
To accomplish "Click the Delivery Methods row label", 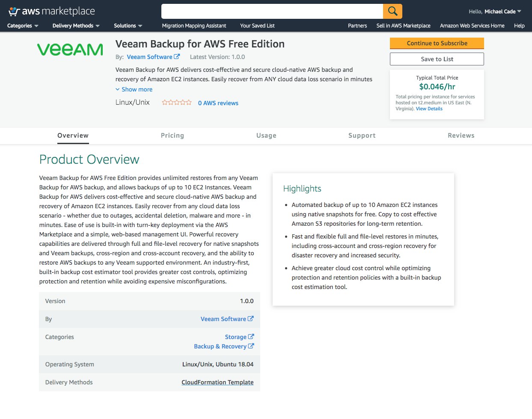I will tap(69, 382).
